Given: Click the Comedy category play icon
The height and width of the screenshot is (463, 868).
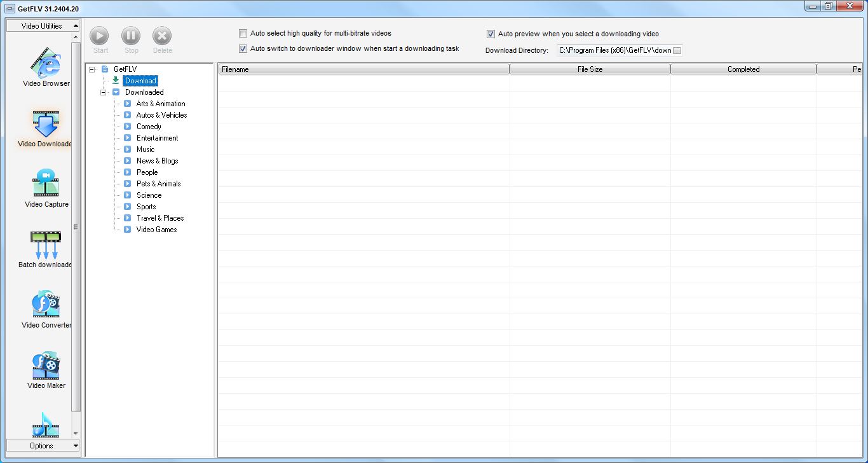Looking at the screenshot, I should tap(127, 127).
